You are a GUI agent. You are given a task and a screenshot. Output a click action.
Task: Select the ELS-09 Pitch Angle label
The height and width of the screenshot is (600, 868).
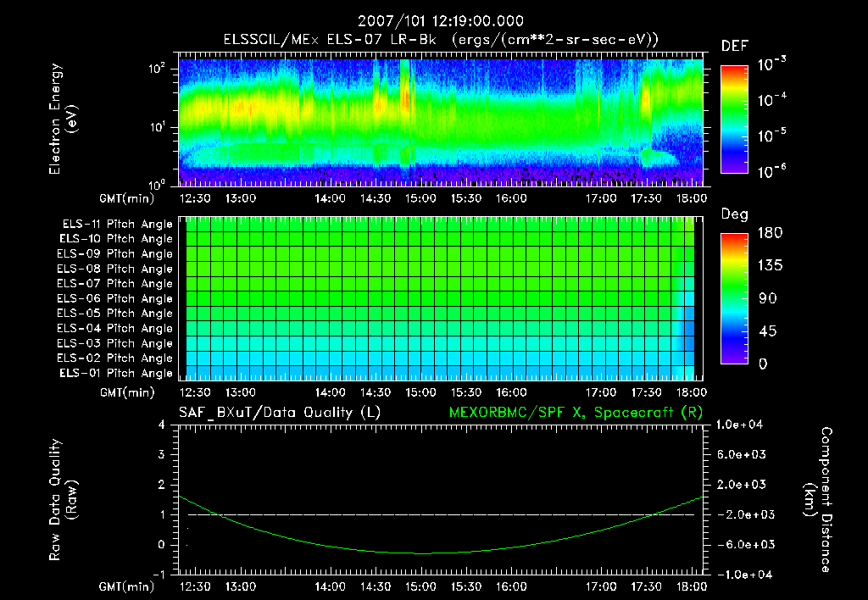pyautogui.click(x=115, y=254)
